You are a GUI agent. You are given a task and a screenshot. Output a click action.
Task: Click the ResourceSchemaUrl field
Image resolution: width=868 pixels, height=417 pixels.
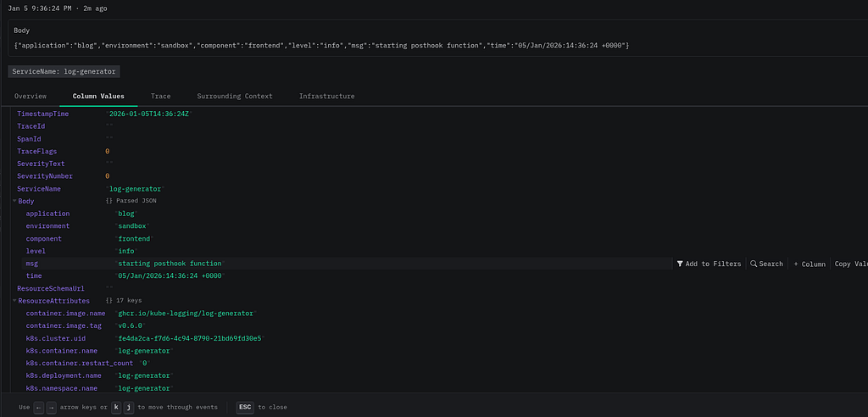50,288
